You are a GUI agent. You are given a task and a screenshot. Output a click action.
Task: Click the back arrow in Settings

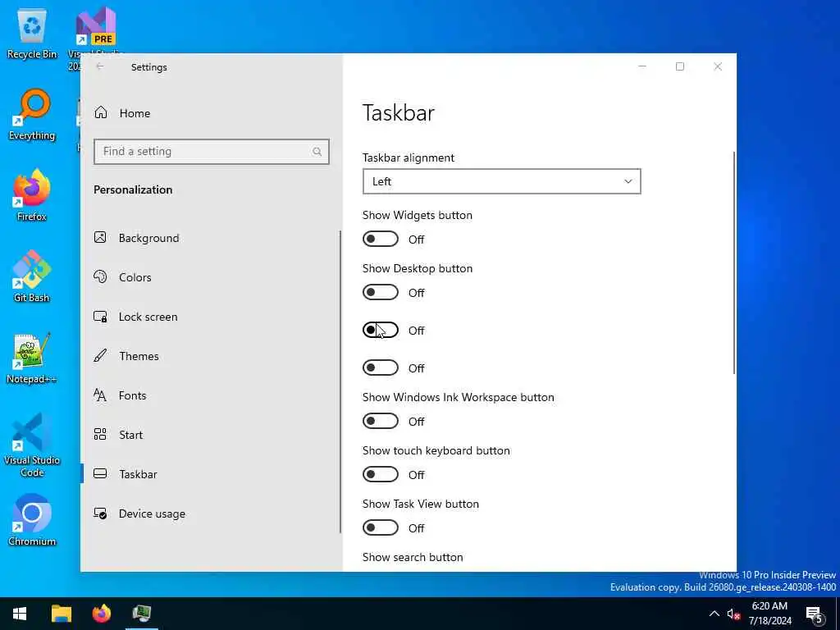pos(100,66)
